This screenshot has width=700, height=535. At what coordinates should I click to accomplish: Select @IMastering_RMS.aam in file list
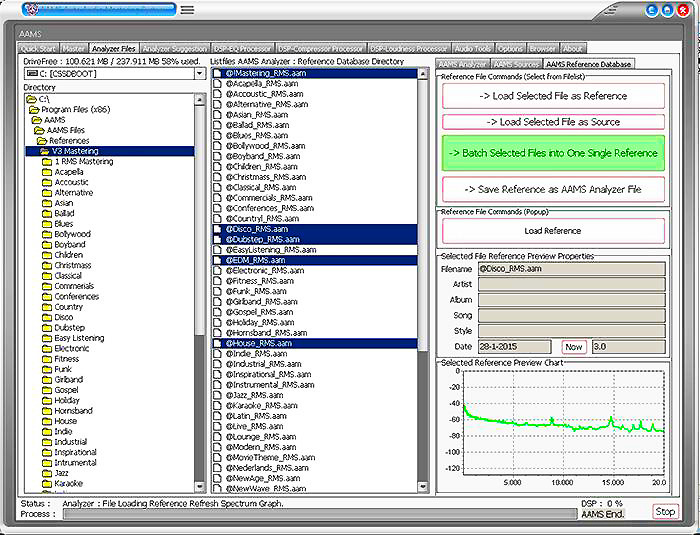click(x=315, y=73)
